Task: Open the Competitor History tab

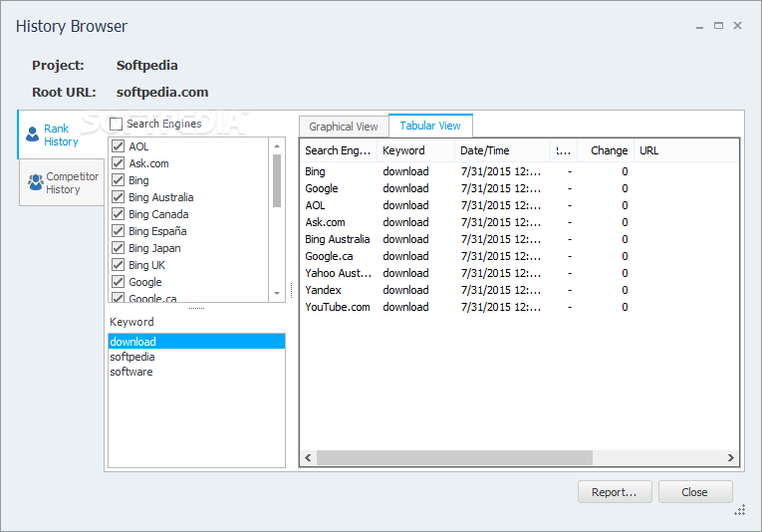Action: pyautogui.click(x=62, y=182)
